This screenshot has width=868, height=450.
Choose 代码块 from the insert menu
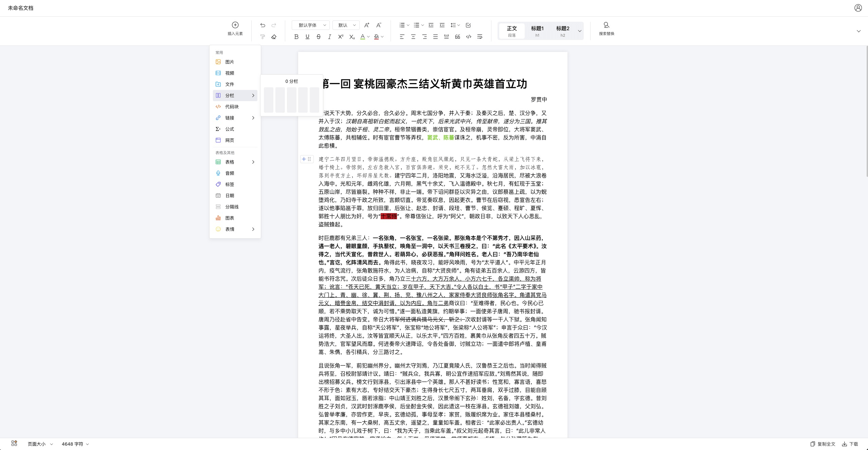235,107
